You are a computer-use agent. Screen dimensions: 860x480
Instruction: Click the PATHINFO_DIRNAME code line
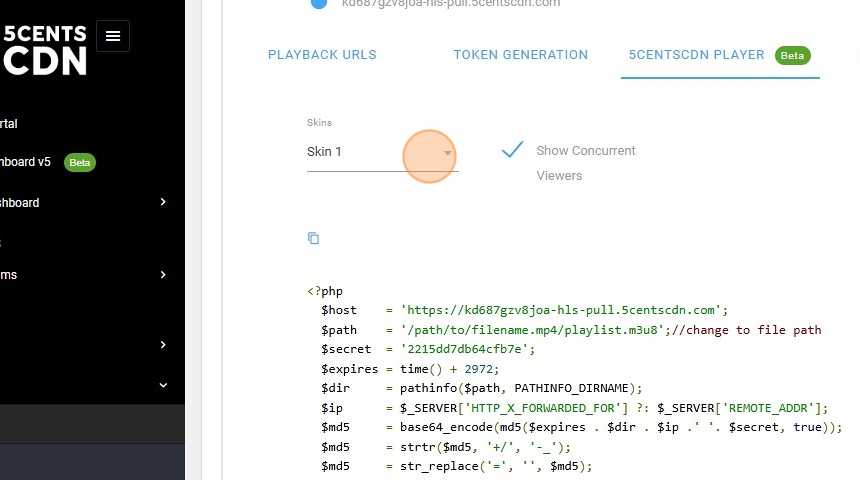coord(481,388)
